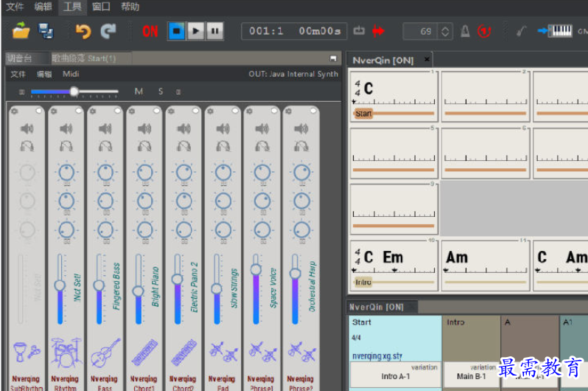The width and height of the screenshot is (588, 391).
Task: Open settings gear of Phrase2 channel
Action: (x=288, y=111)
